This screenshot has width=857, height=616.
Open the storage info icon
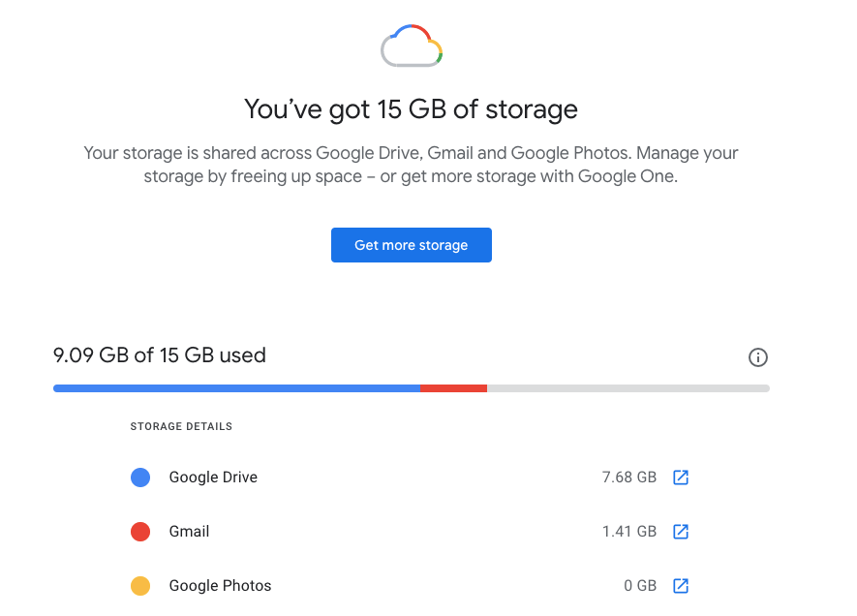(x=758, y=357)
